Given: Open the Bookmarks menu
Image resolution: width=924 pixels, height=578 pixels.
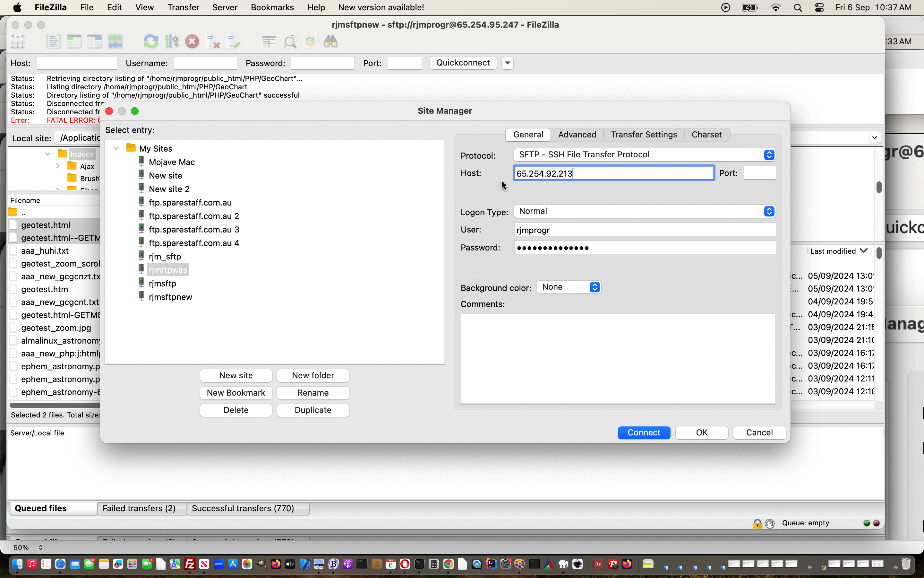Looking at the screenshot, I should 272,7.
